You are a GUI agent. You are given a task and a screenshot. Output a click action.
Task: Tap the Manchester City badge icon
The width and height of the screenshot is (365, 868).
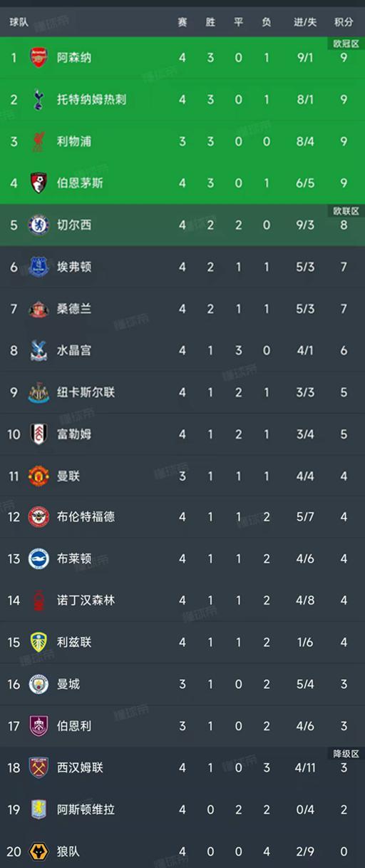coord(38,684)
